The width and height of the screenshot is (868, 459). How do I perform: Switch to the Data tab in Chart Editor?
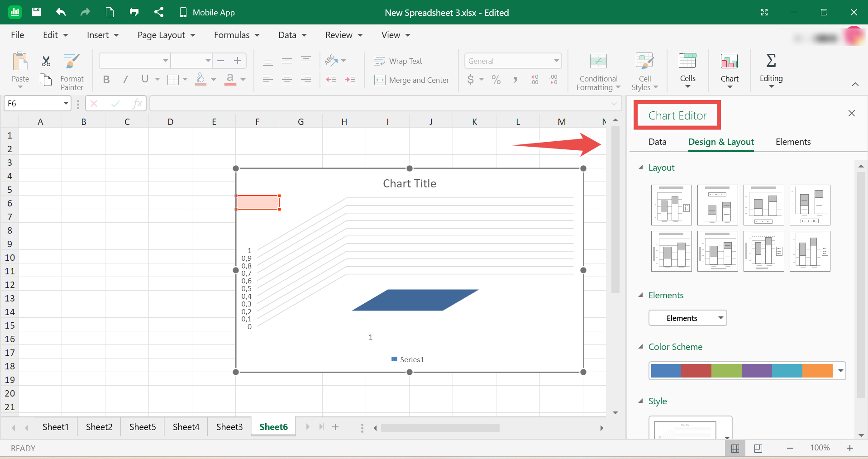(657, 142)
